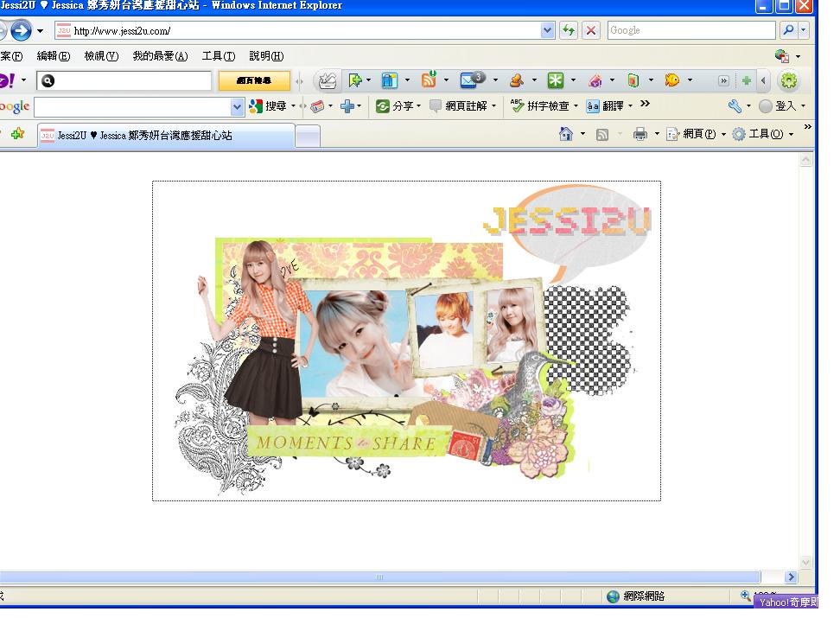Click the printer icon
The image size is (840, 618).
[640, 134]
